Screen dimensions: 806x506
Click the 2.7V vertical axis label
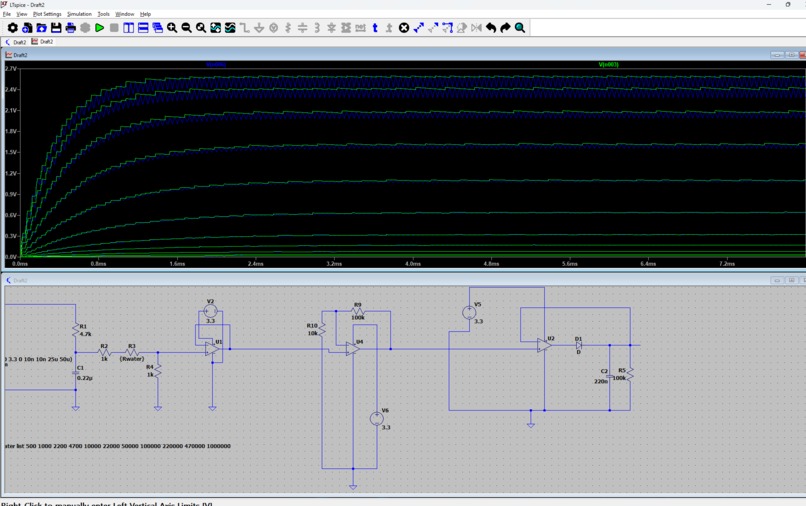[x=11, y=68]
